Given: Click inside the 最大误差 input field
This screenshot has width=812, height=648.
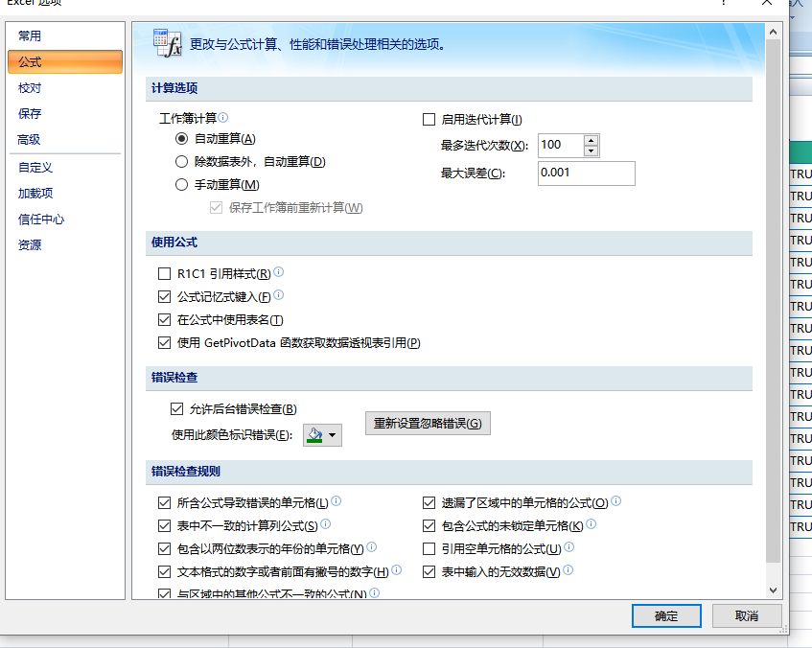Looking at the screenshot, I should click(586, 174).
